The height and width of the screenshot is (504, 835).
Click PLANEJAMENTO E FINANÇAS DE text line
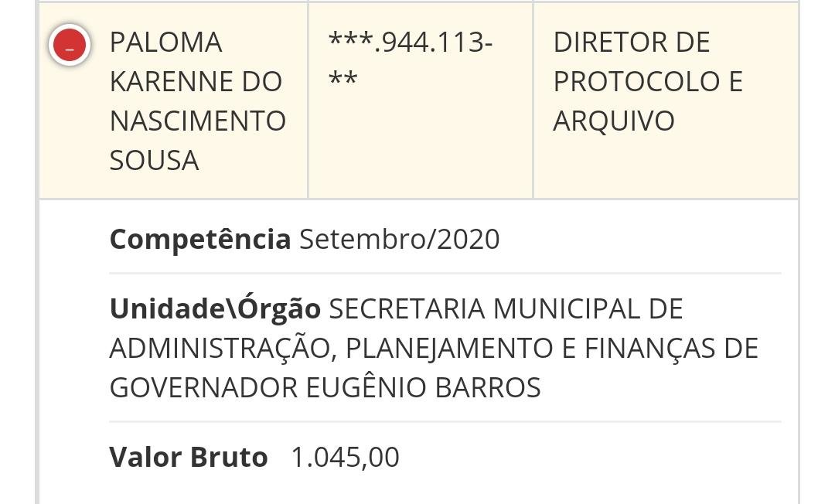[x=552, y=349]
